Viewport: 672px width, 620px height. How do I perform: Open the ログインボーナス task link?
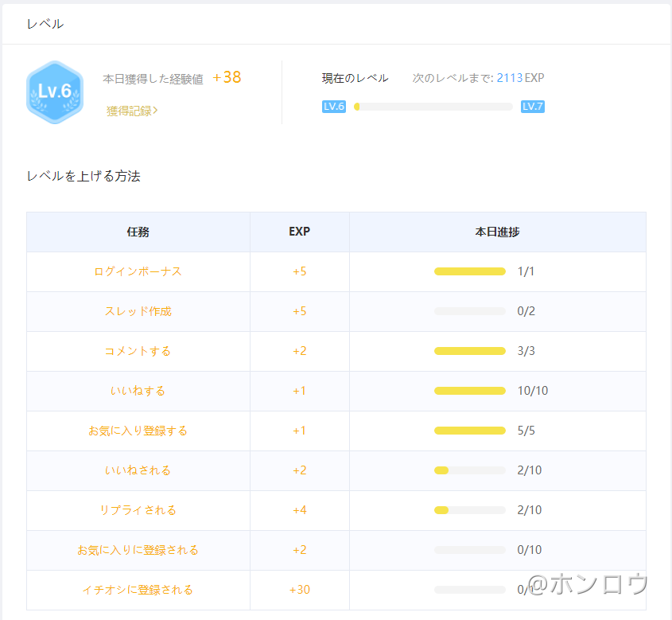pos(138,271)
